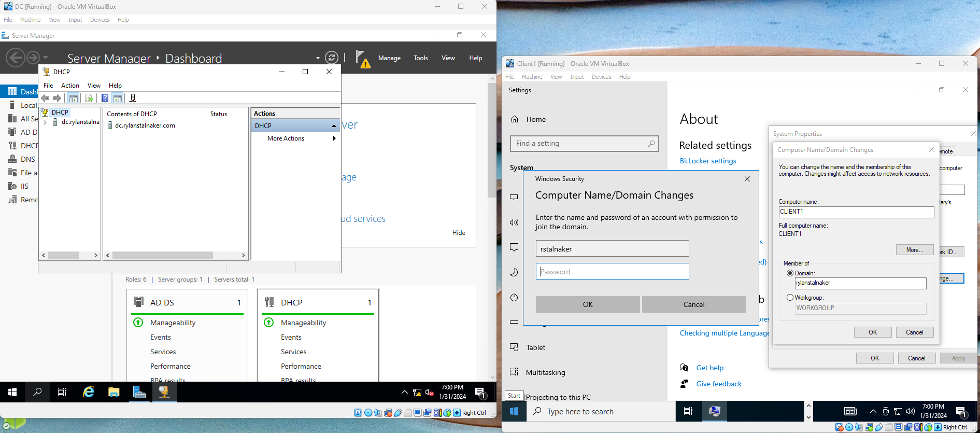Open File Explorer on DC taskbar
Image resolution: width=980 pixels, height=433 pixels.
point(114,392)
